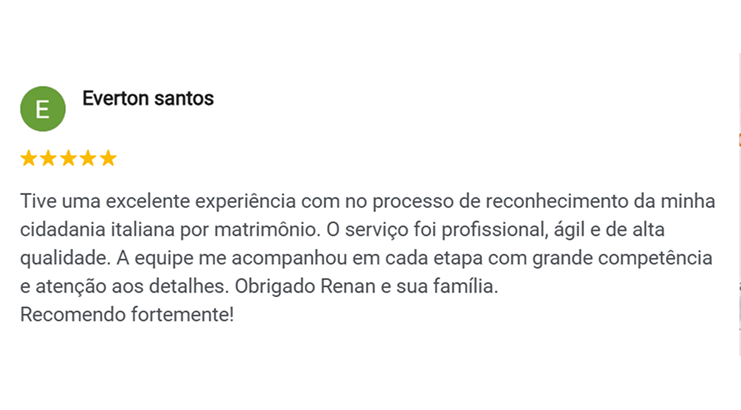Open reviewer profile "Everton santos"
The image size is (741, 410).
148,99
